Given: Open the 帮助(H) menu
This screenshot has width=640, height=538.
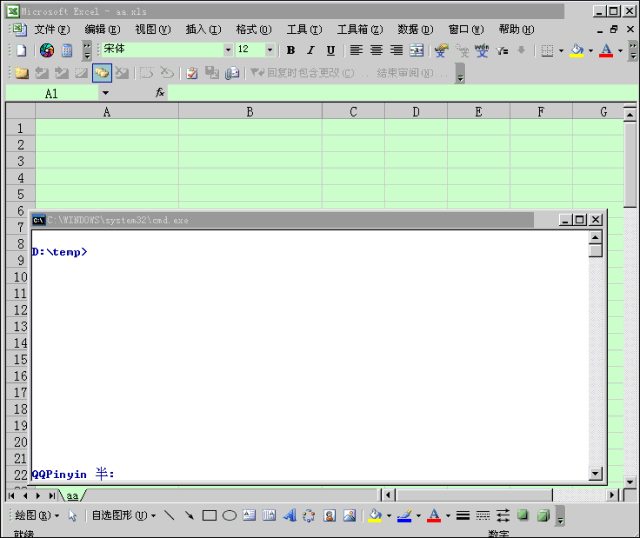Looking at the screenshot, I should (516, 29).
